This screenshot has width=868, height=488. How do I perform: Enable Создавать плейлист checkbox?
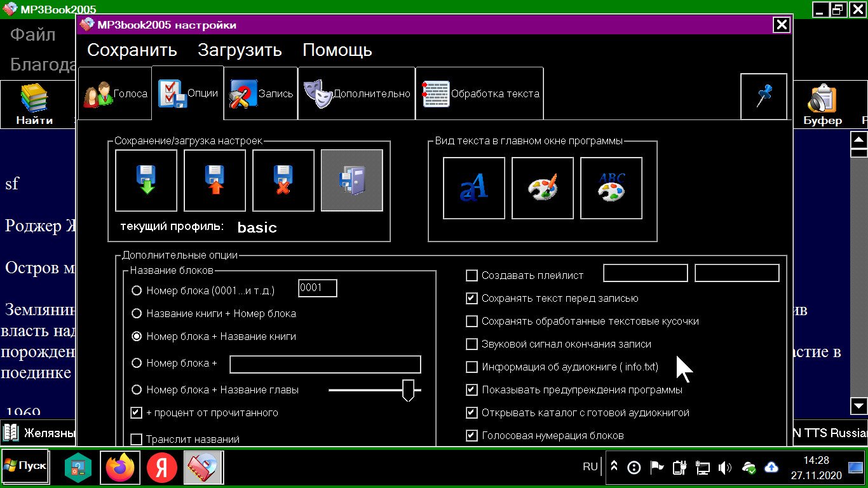(471, 276)
